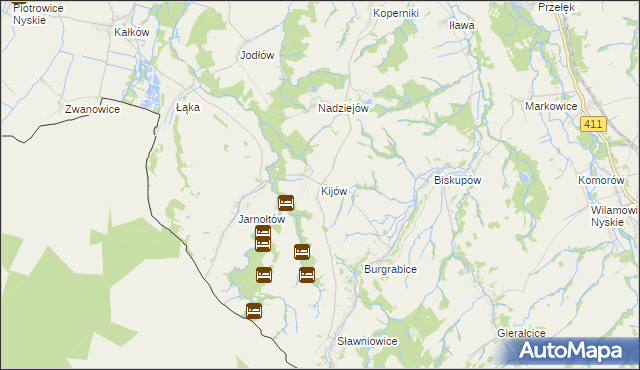Screen dimensions: 640x370
Task: Click the Burgrabice label
Action: (390, 269)
